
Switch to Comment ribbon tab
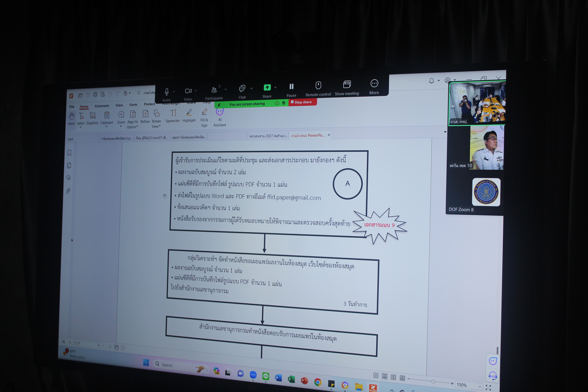tap(102, 106)
